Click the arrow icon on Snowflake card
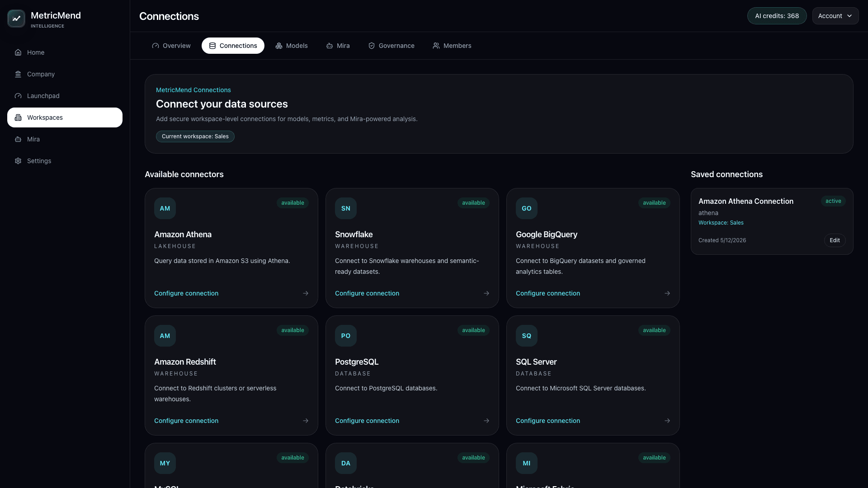This screenshot has width=868, height=488. tap(486, 293)
